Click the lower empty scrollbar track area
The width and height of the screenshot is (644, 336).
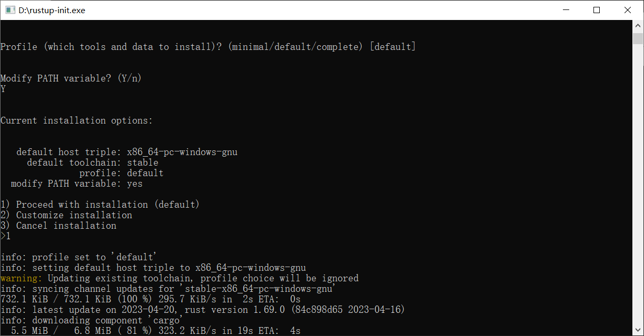637,210
